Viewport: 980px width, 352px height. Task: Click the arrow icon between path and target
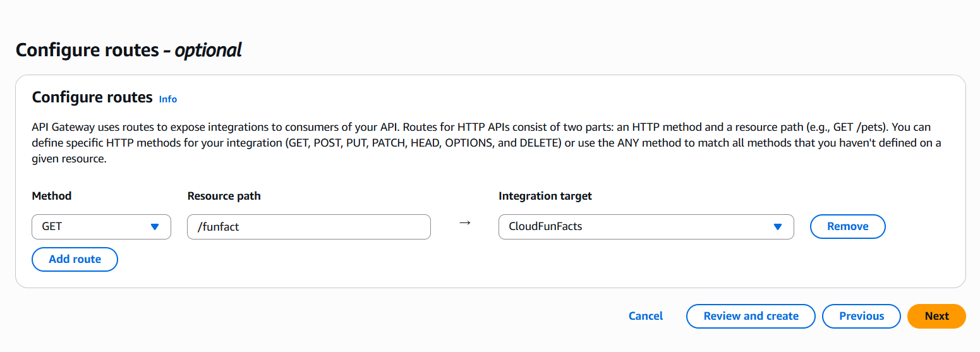click(465, 223)
